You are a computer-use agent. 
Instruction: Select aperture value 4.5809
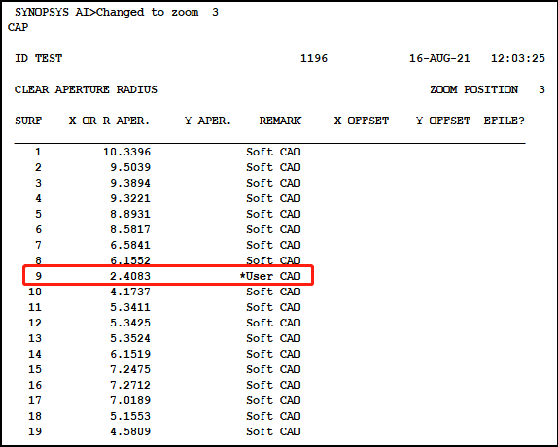click(130, 431)
